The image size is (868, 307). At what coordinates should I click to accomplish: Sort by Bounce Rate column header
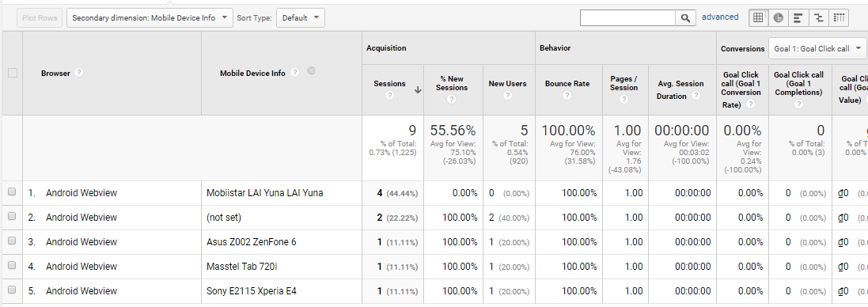tap(567, 84)
